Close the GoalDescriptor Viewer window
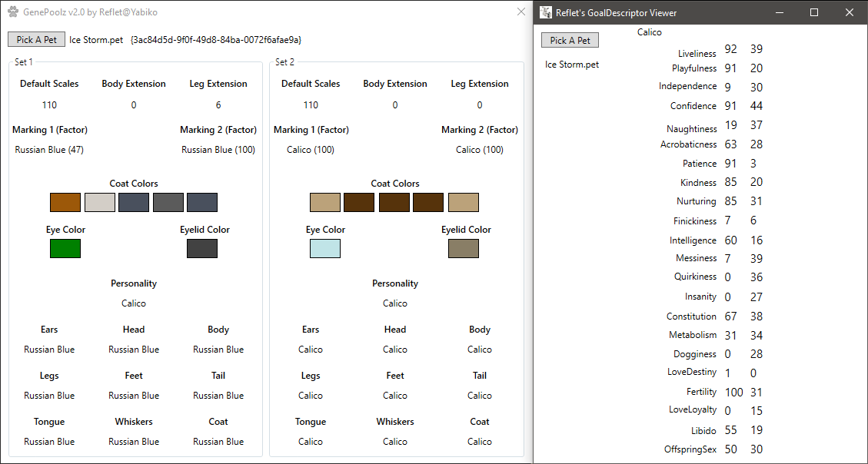This screenshot has height=464, width=868. [850, 12]
